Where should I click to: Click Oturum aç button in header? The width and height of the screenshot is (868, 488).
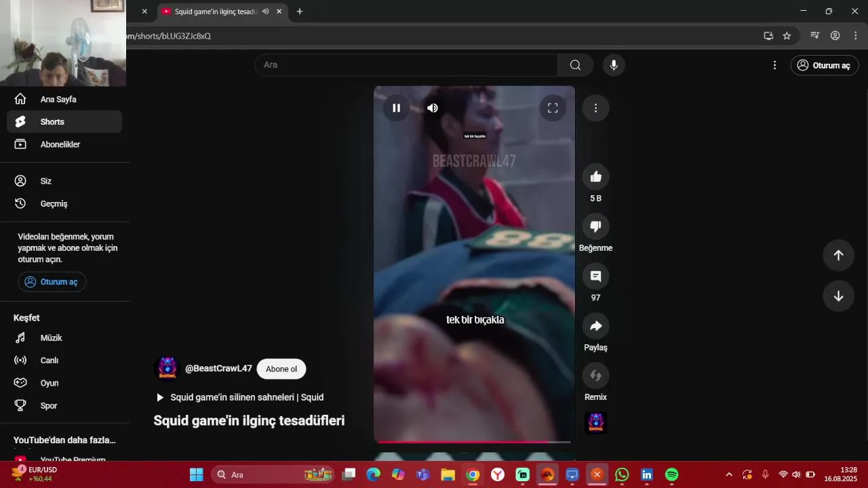[825, 65]
